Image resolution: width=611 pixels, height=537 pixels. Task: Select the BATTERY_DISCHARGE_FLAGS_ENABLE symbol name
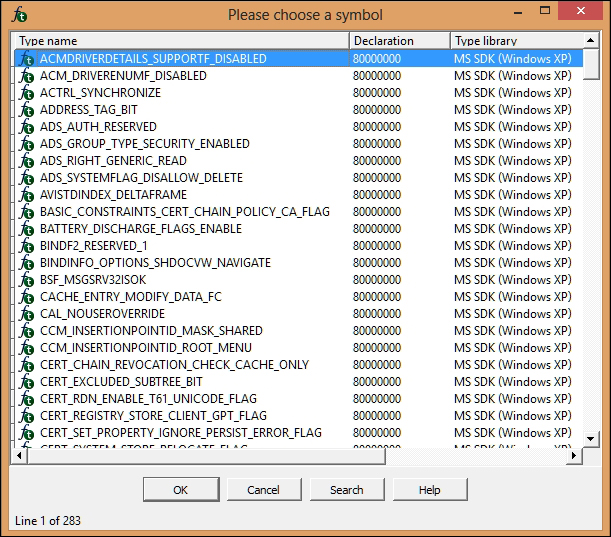click(x=141, y=229)
